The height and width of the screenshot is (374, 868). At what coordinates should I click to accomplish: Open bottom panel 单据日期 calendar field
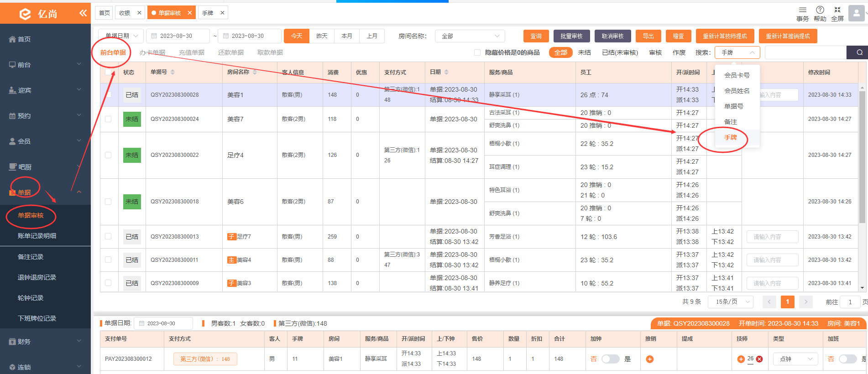pyautogui.click(x=164, y=323)
